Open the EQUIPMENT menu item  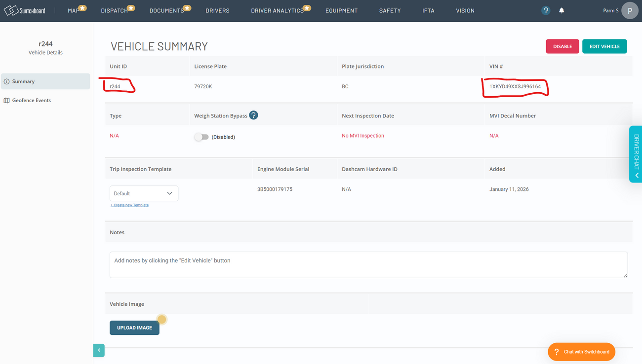[x=341, y=10]
